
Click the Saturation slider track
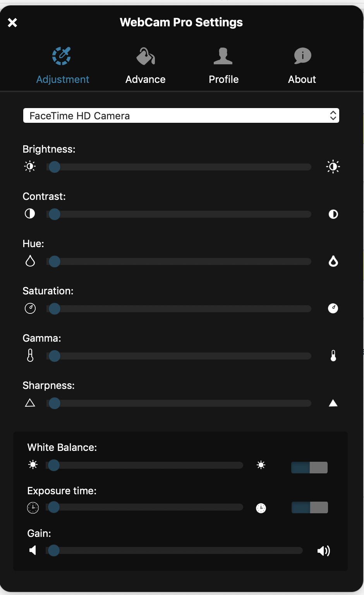tap(182, 309)
